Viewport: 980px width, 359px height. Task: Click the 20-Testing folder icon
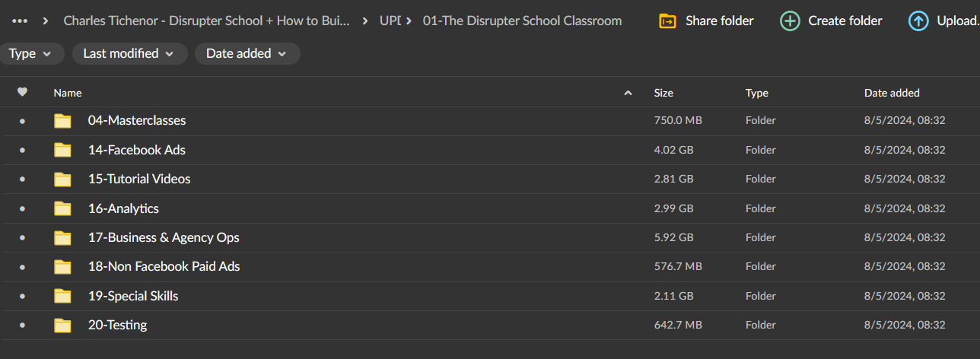point(62,326)
